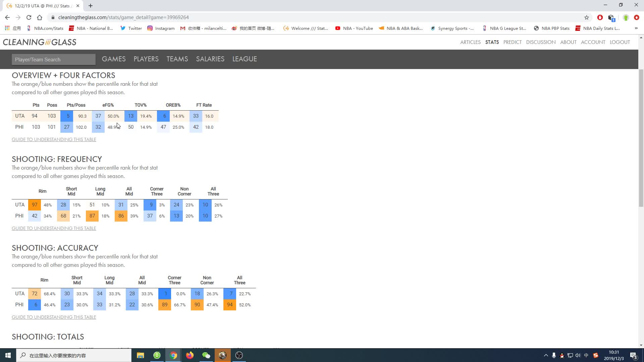Click Chrome icon in taskbar
This screenshot has width=644, height=362.
pyautogui.click(x=173, y=355)
